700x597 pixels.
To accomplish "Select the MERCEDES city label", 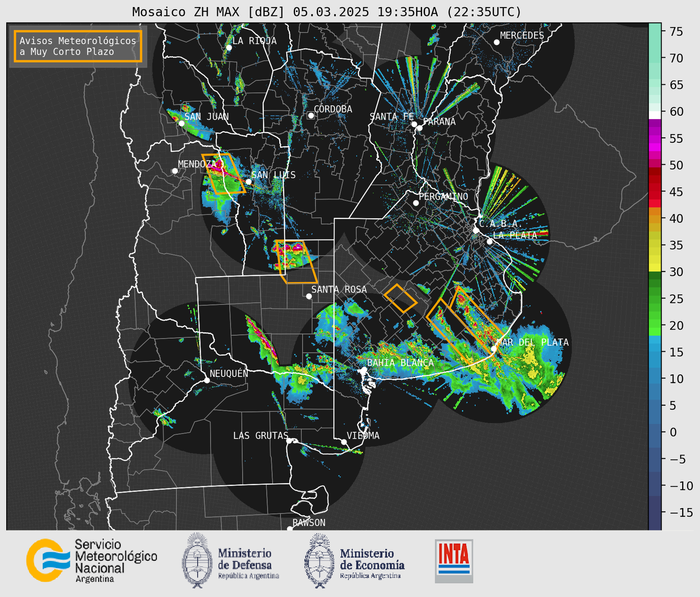I will click(522, 36).
